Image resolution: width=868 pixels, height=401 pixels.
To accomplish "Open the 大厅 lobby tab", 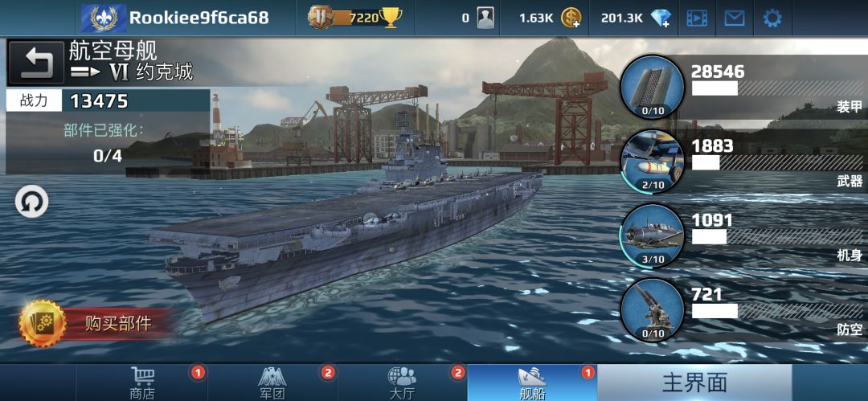I will [402, 383].
